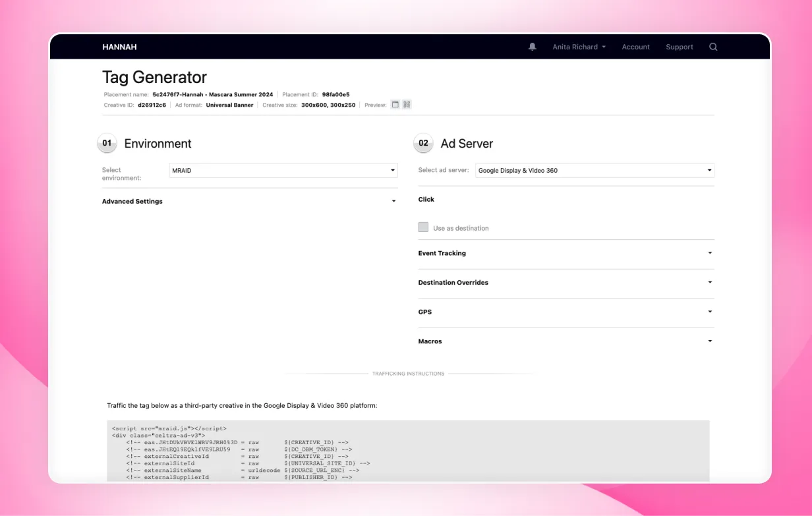Click the HANNAH logo link
This screenshot has height=516, width=812.
(x=119, y=47)
